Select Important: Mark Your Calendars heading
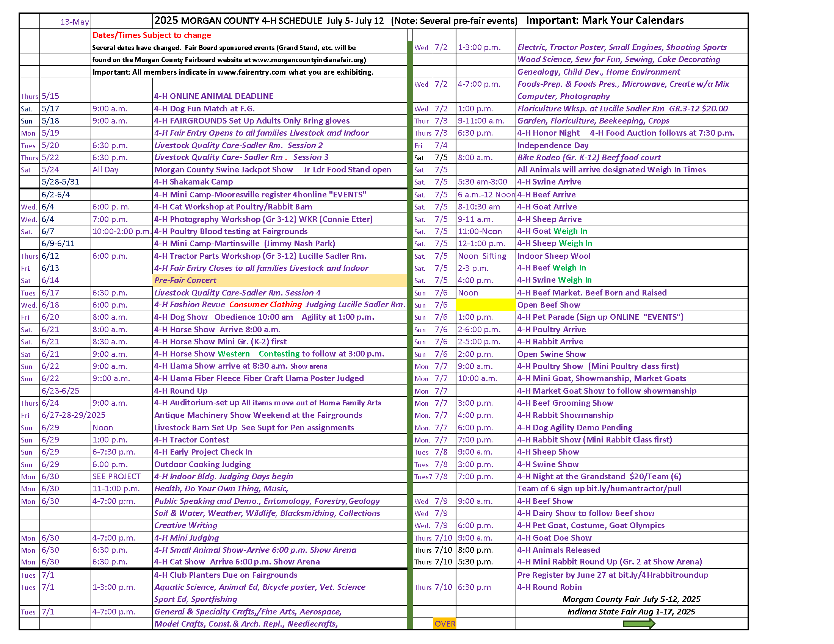This screenshot has width=834, height=644. (605, 20)
